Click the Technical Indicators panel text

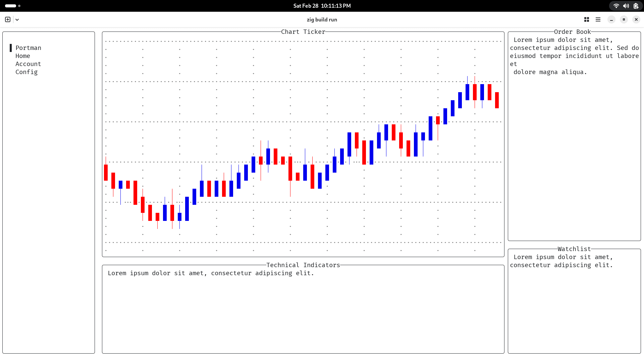211,273
